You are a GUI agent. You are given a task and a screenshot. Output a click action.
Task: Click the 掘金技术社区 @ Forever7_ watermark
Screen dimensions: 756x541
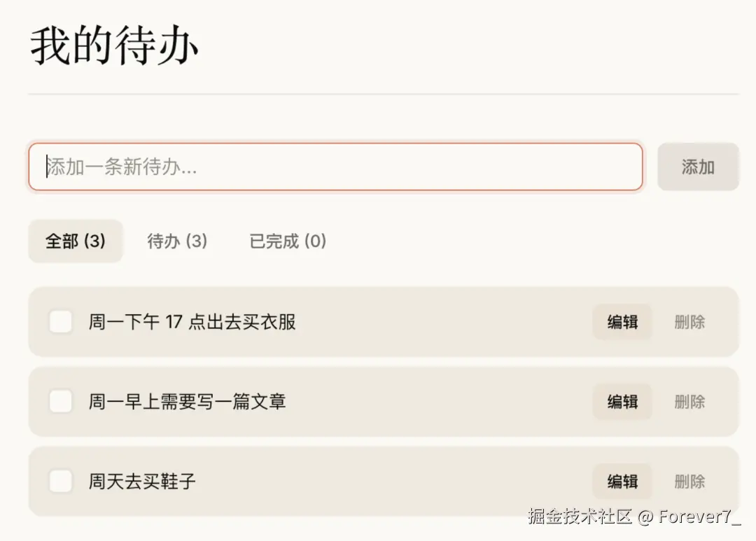[x=634, y=517]
